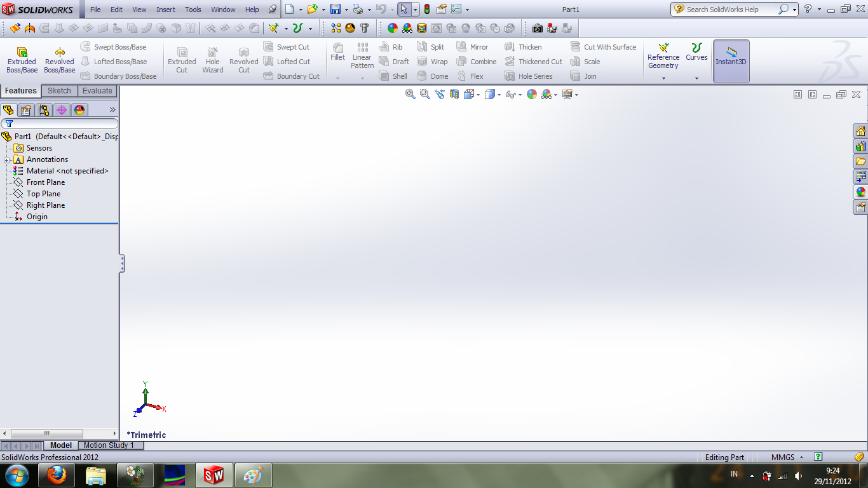
Task: Click the Curves command
Action: pyautogui.click(x=696, y=57)
